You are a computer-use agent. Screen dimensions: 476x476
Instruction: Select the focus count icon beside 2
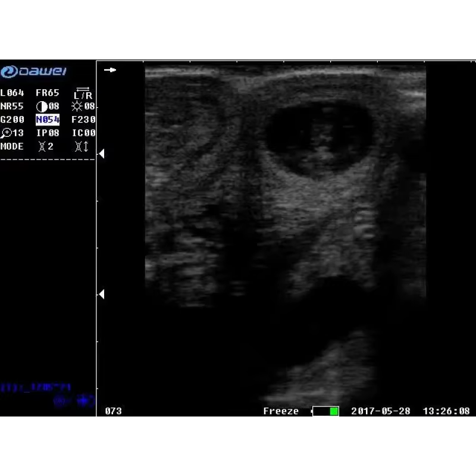coord(42,146)
